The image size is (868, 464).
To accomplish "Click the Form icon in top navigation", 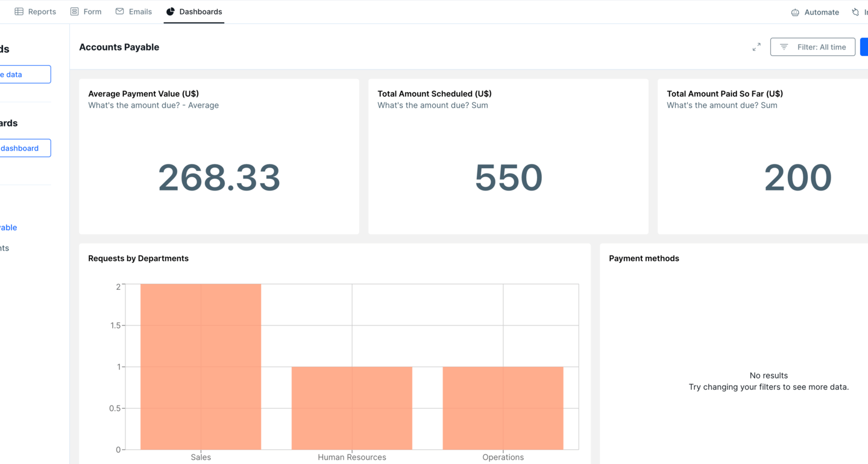I will (75, 11).
